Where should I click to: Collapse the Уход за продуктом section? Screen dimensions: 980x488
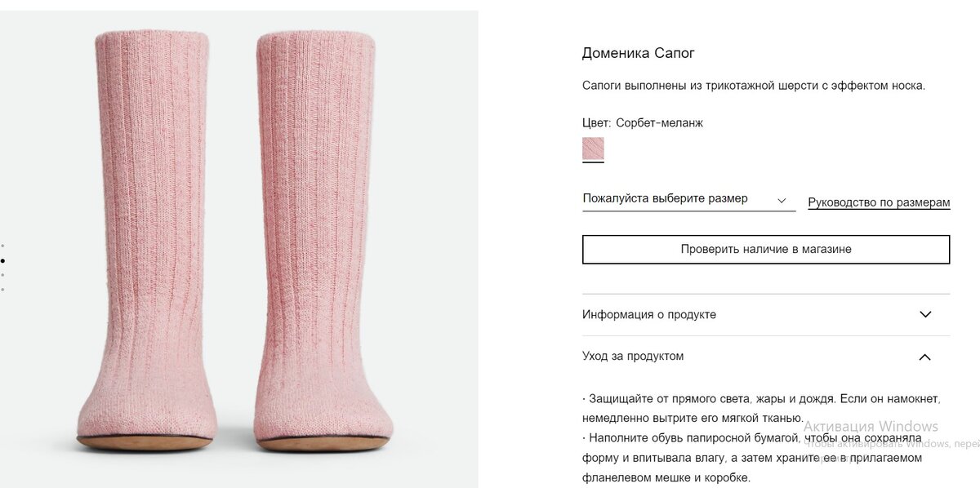pos(766,357)
